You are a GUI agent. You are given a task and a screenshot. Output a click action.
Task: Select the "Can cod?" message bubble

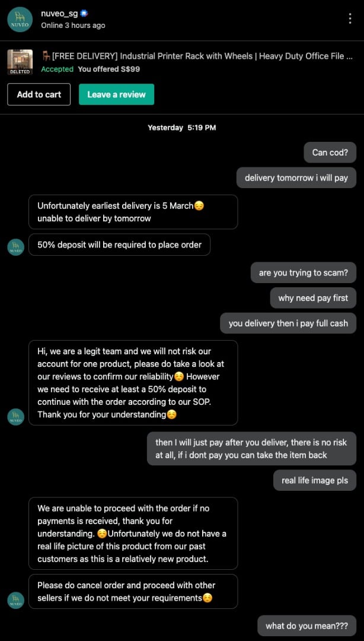(330, 153)
